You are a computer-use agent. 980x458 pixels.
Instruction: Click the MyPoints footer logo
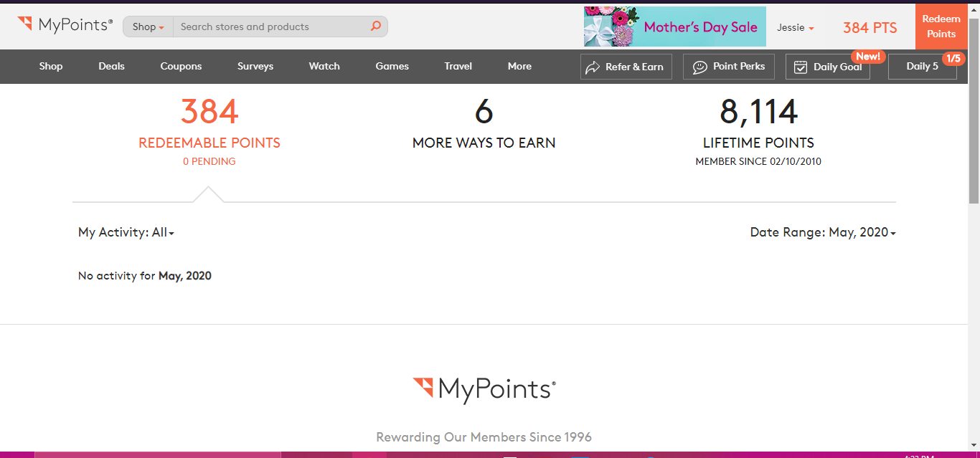click(x=484, y=389)
